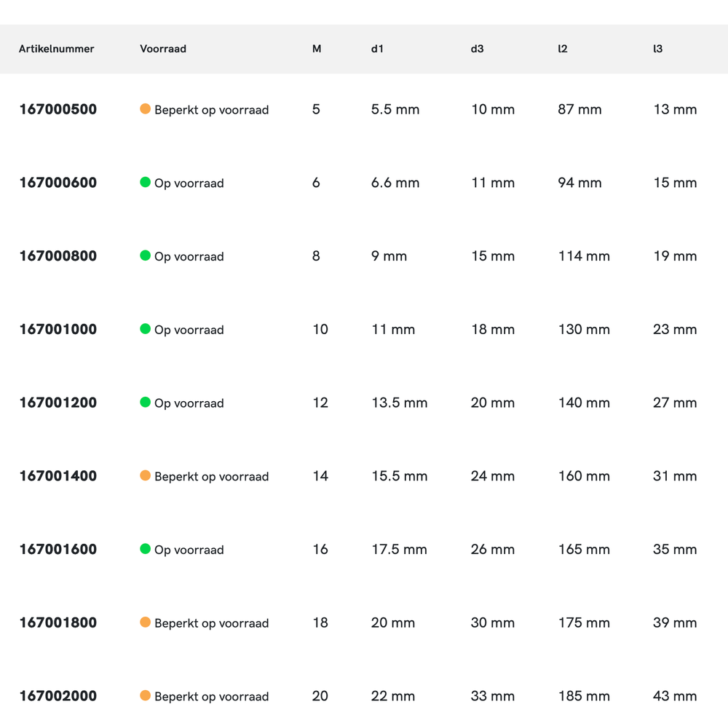Click the Artikelnummer column header

56,49
